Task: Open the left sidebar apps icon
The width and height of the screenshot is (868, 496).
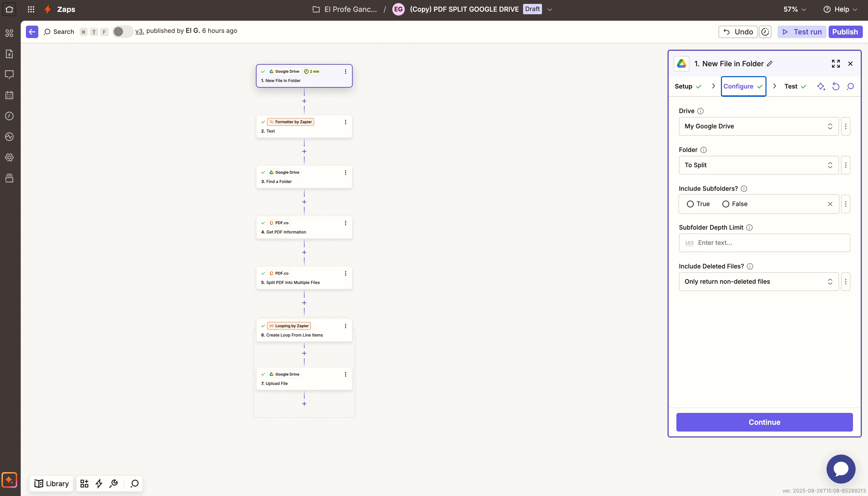Action: 9,33
